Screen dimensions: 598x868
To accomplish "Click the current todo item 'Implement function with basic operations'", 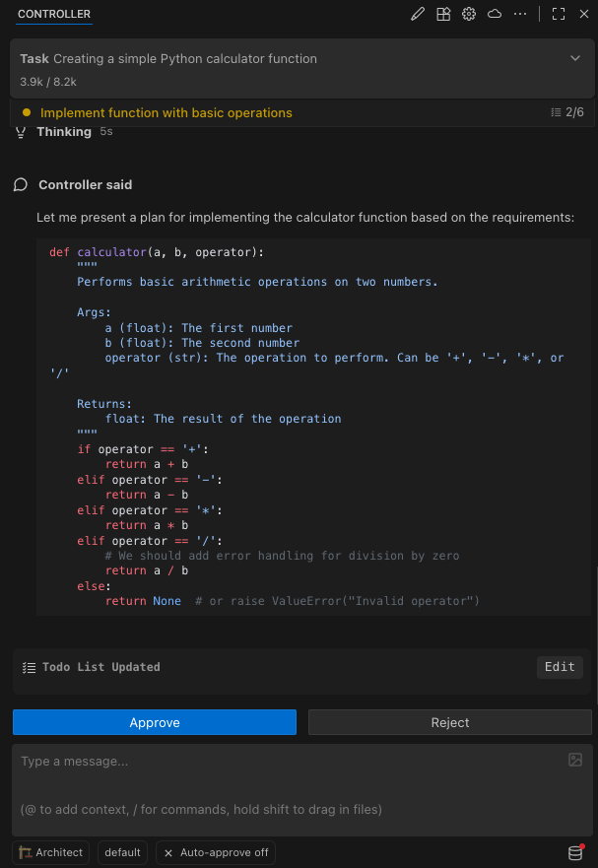I will coord(166,112).
